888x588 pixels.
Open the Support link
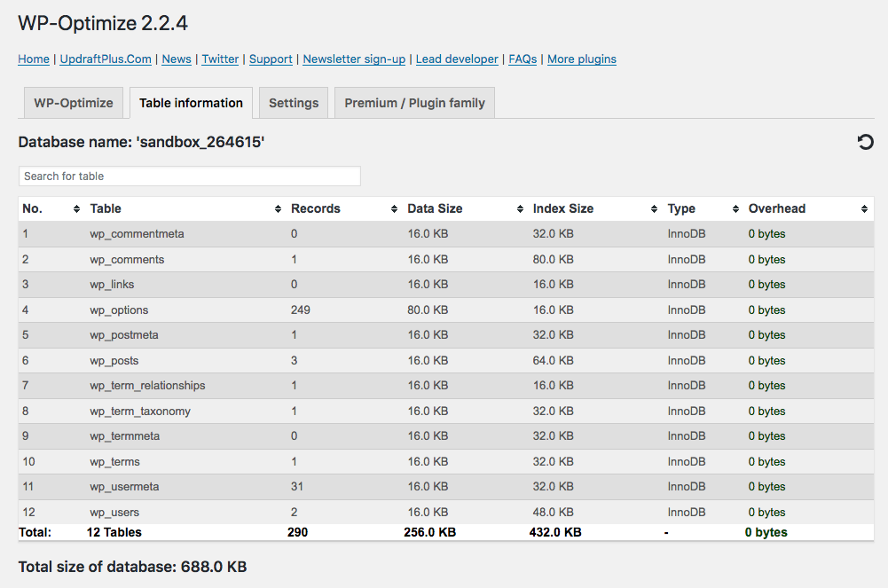(x=271, y=59)
